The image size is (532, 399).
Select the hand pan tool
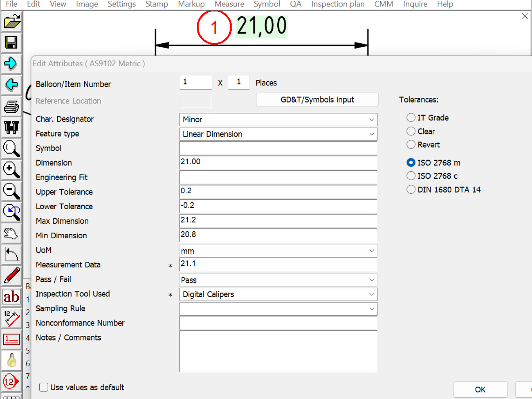click(11, 234)
